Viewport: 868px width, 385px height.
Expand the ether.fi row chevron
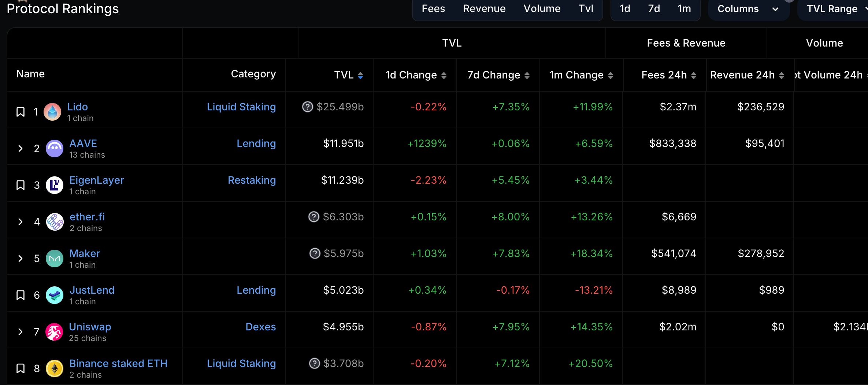[x=21, y=222]
